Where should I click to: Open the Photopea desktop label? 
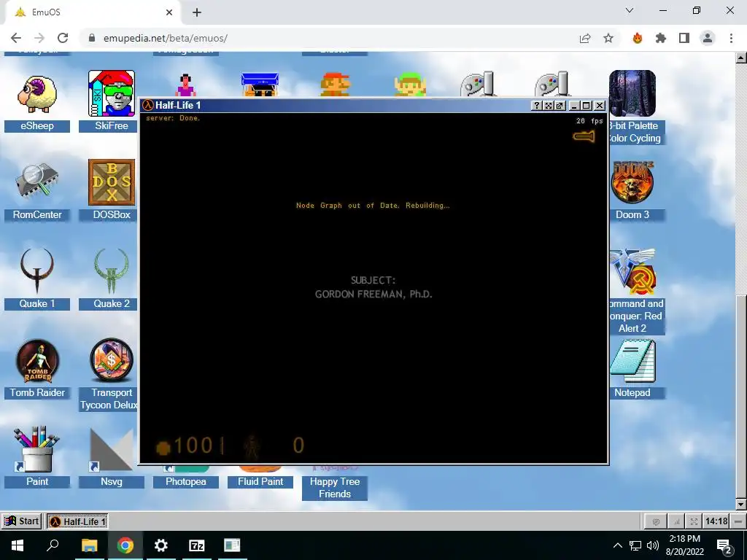[186, 481]
